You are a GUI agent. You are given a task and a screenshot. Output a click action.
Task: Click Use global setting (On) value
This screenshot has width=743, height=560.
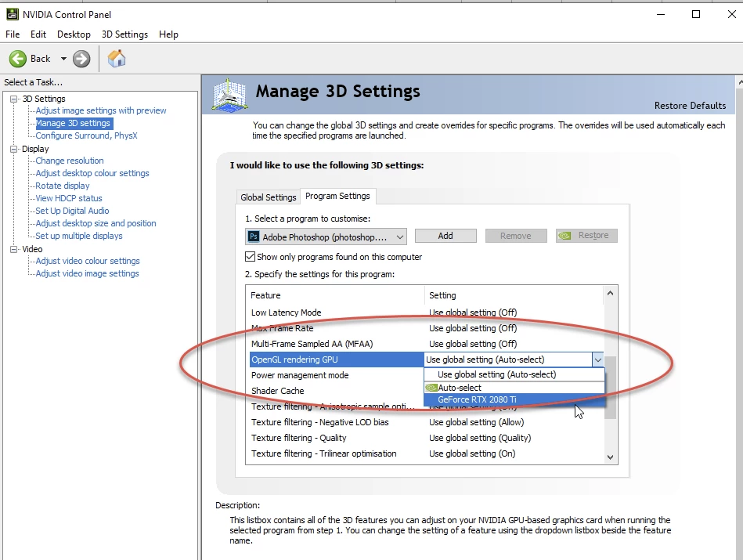[472, 453]
